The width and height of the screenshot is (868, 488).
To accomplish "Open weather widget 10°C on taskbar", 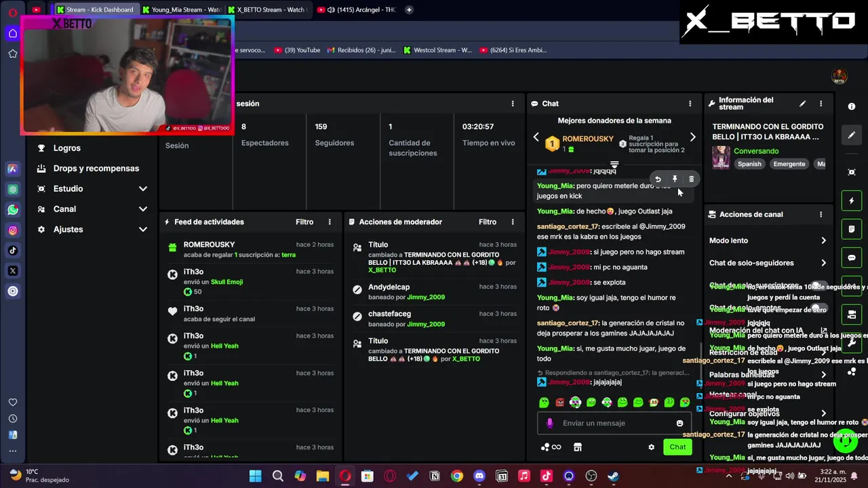I will pos(39,475).
